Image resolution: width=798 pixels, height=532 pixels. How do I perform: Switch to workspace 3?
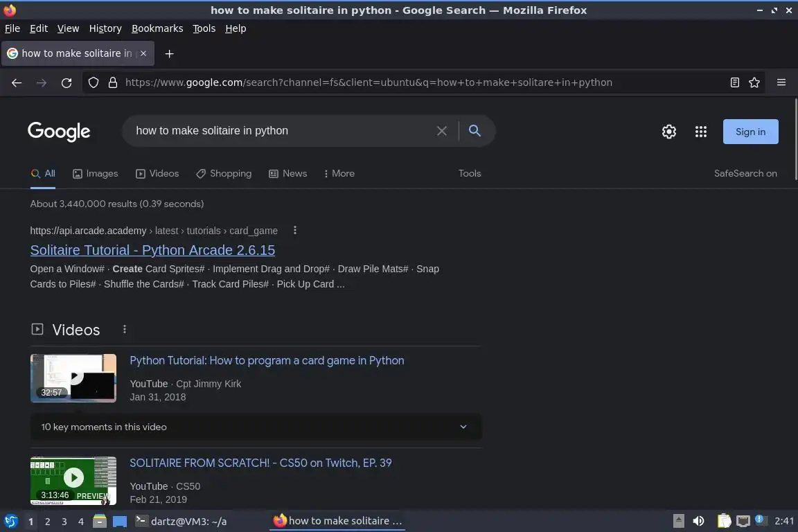click(x=64, y=522)
